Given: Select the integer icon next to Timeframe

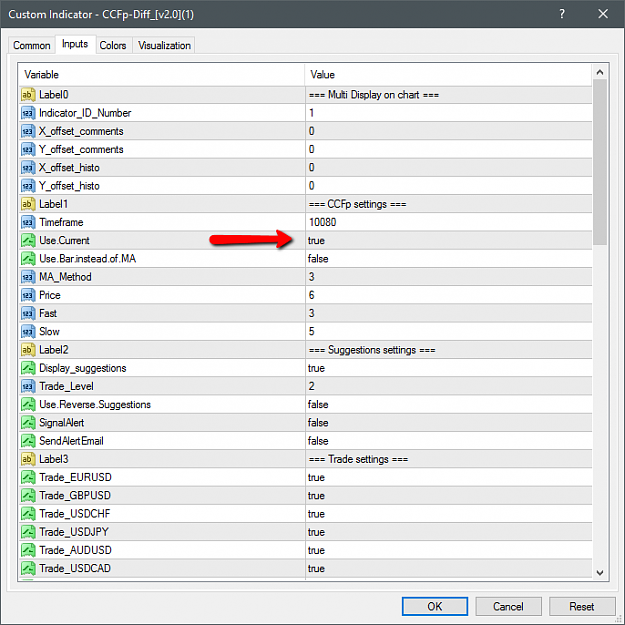Looking at the screenshot, I should (x=28, y=222).
